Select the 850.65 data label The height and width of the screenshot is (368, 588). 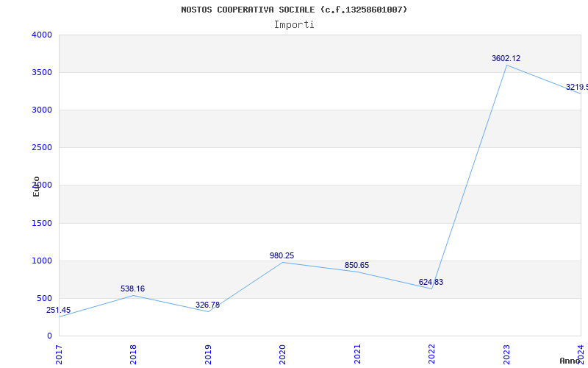(356, 266)
